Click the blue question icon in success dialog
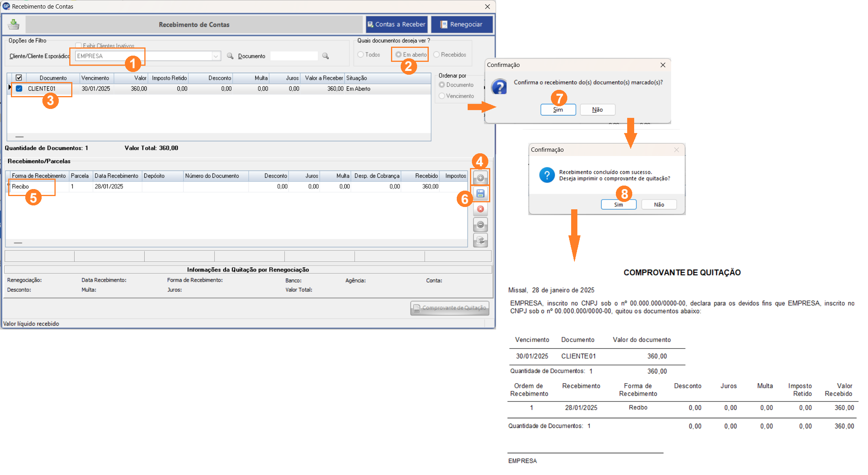This screenshot has height=475, width=868. (547, 175)
